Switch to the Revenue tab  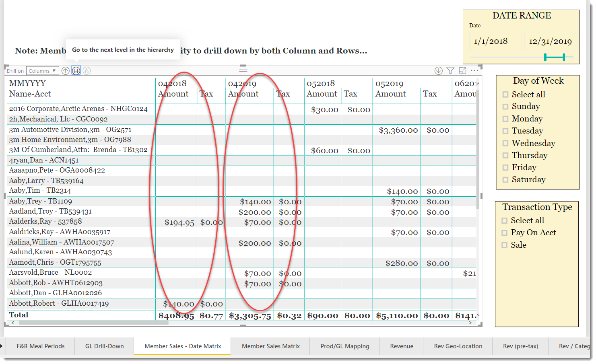coord(402,346)
